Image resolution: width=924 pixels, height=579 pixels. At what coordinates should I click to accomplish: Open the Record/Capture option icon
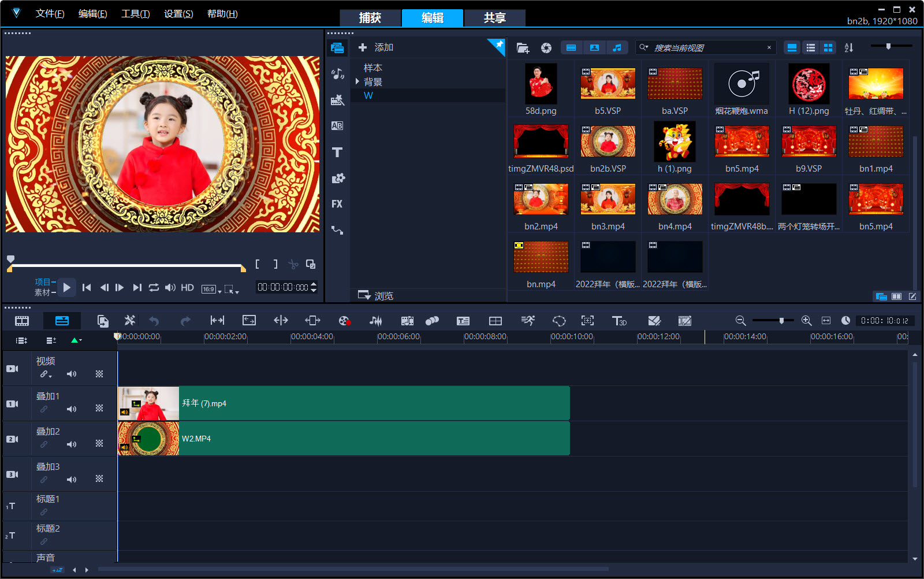click(x=344, y=321)
